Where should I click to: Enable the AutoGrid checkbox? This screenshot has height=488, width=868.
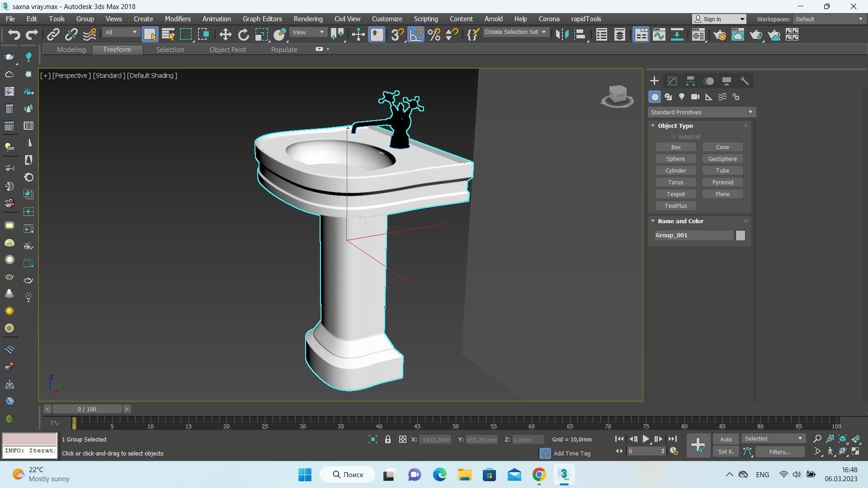tap(673, 136)
